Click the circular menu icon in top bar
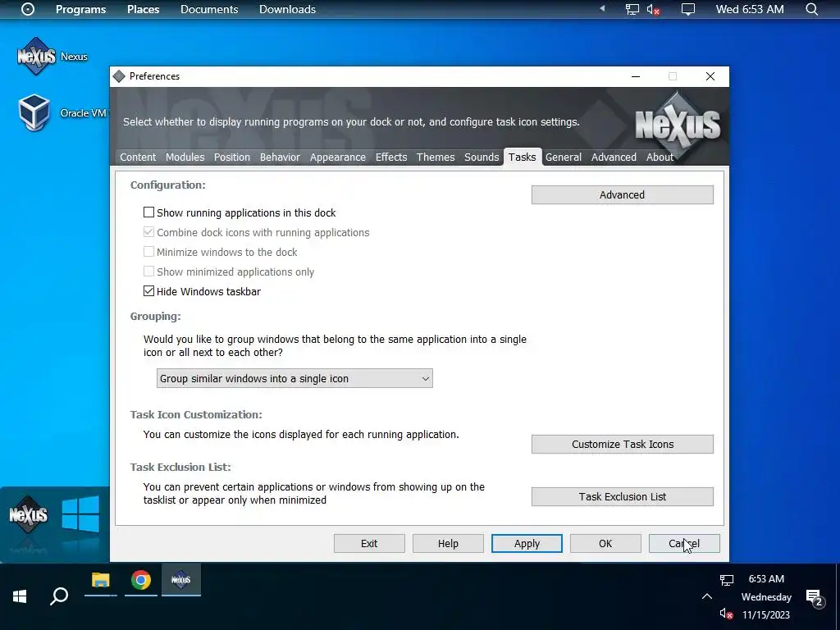 click(27, 9)
